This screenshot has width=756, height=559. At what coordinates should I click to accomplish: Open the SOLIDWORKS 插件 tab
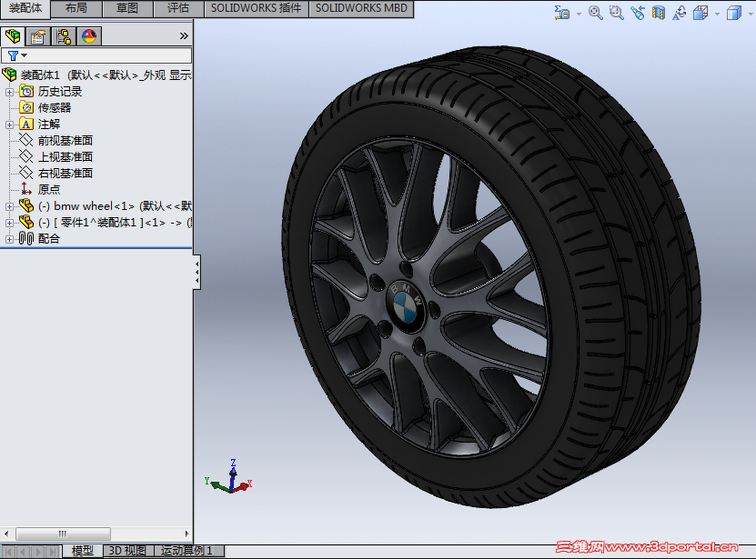pos(256,8)
